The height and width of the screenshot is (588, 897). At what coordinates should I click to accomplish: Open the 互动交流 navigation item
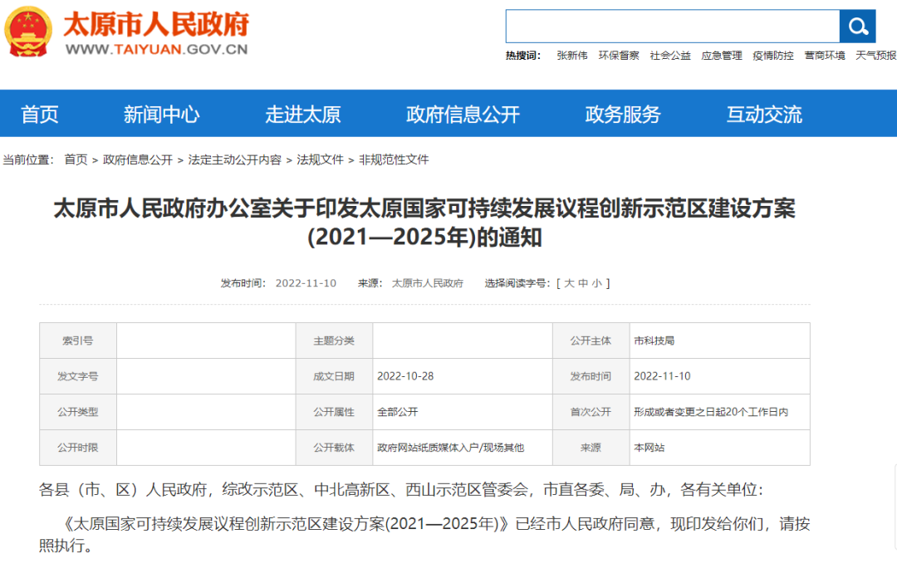pos(764,115)
